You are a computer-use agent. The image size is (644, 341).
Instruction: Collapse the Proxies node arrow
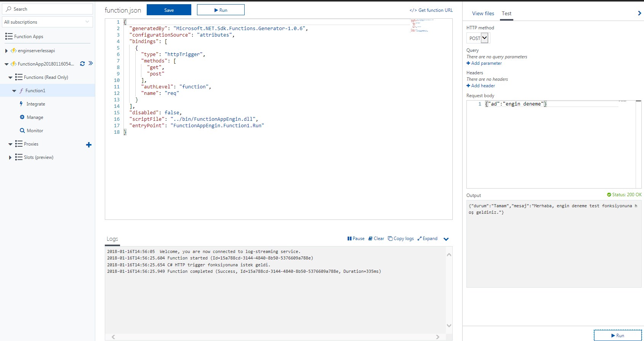point(10,144)
